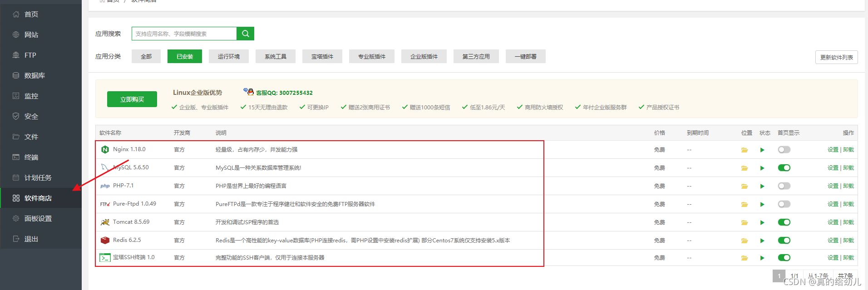Open the Pure-Ftpd folder location icon
Image resolution: width=868 pixels, height=290 pixels.
coord(745,204)
